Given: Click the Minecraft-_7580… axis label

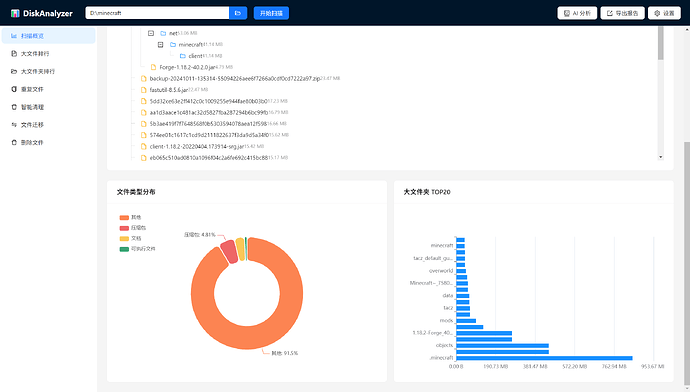Looking at the screenshot, I should 431,283.
